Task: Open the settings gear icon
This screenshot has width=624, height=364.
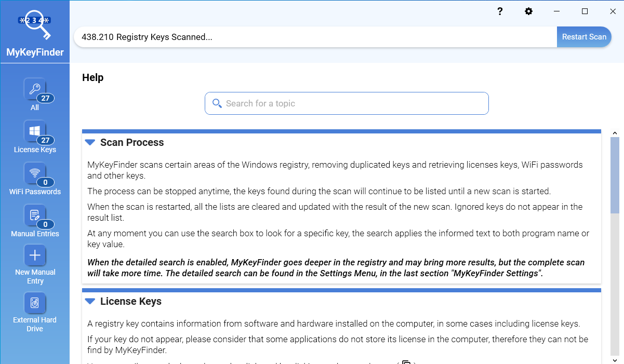Action: (x=528, y=11)
